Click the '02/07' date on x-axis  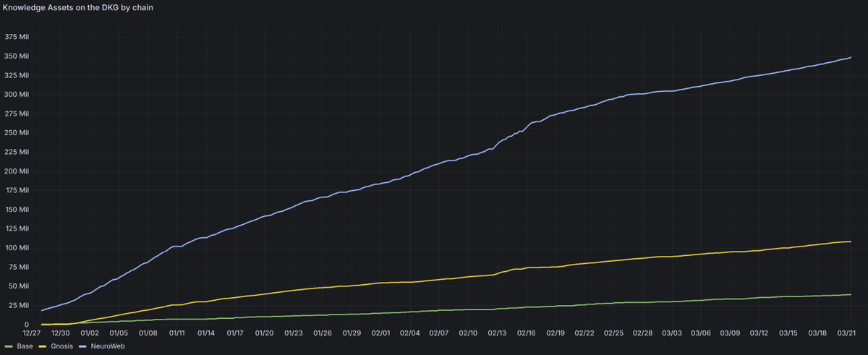439,333
